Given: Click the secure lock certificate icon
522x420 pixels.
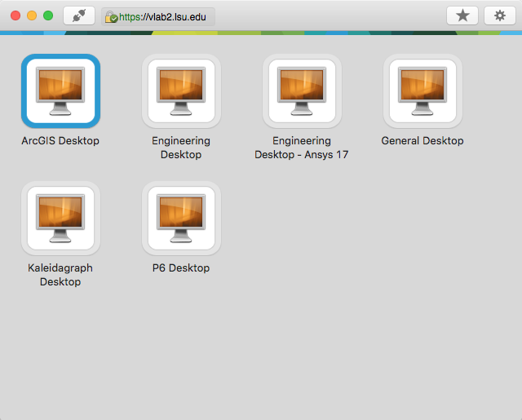Looking at the screenshot, I should (111, 17).
